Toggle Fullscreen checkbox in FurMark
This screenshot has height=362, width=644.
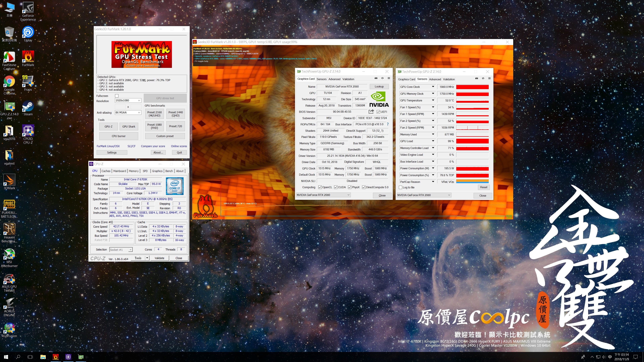tap(117, 96)
